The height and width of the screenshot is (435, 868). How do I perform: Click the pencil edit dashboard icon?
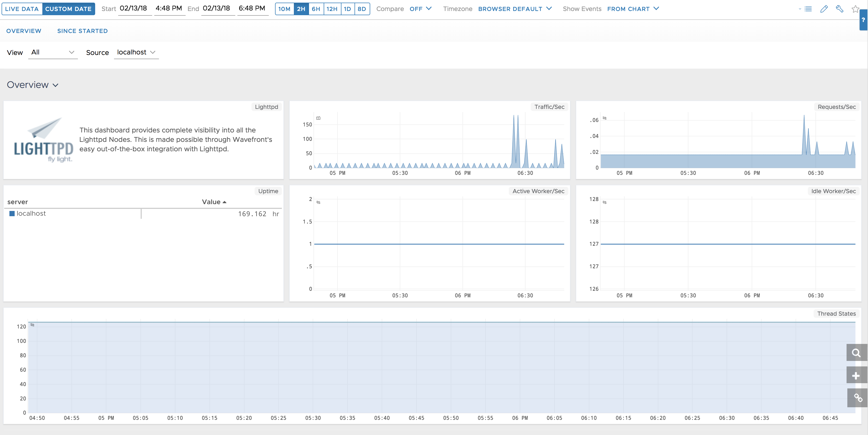tap(824, 9)
